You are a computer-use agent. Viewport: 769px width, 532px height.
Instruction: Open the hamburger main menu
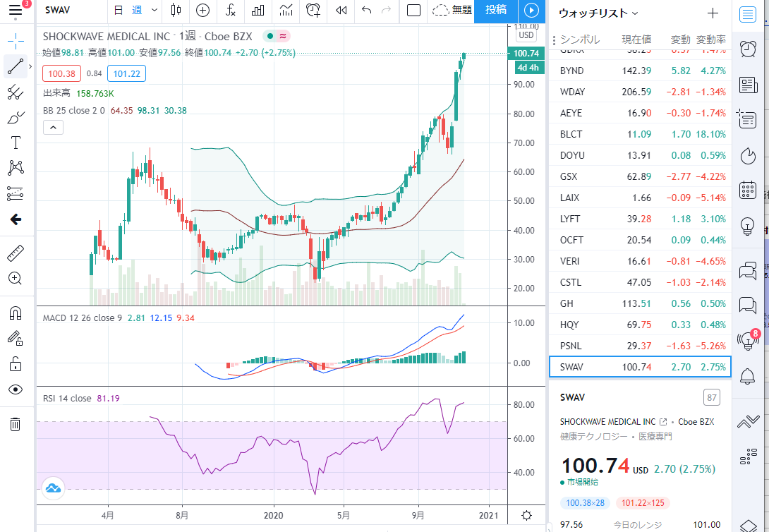[16, 11]
